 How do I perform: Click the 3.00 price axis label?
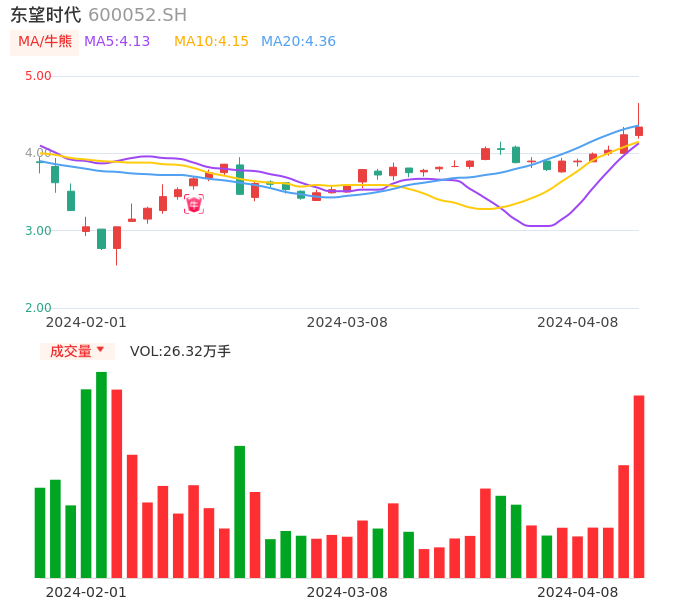click(x=38, y=231)
